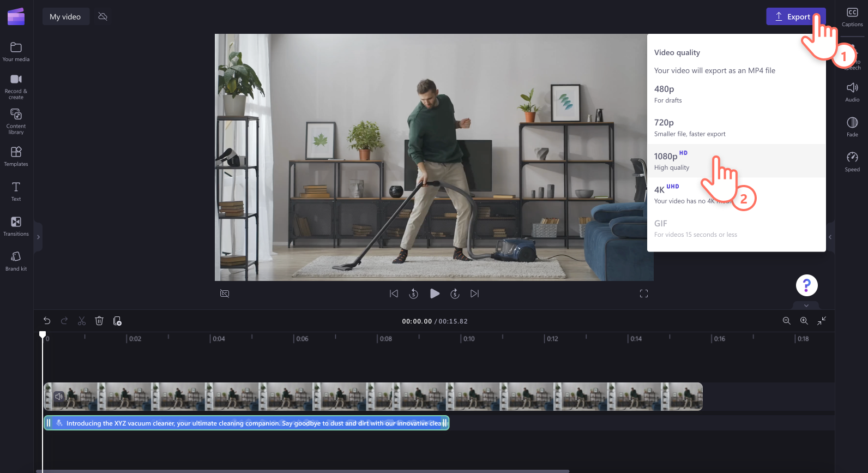
Task: Expand the left sidebar panel arrow
Action: click(x=38, y=237)
